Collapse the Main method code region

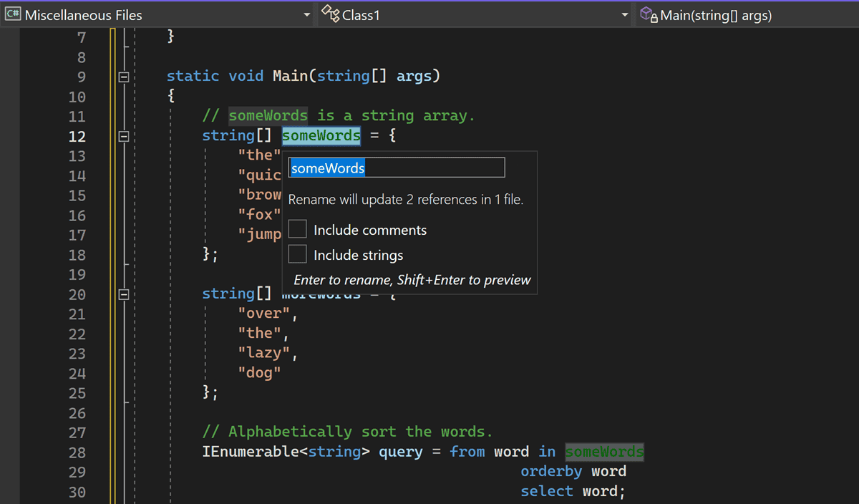point(123,75)
